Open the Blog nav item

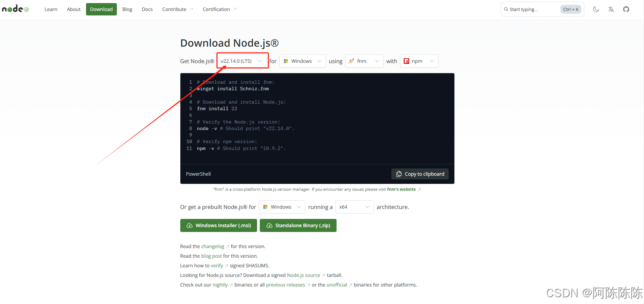click(127, 9)
